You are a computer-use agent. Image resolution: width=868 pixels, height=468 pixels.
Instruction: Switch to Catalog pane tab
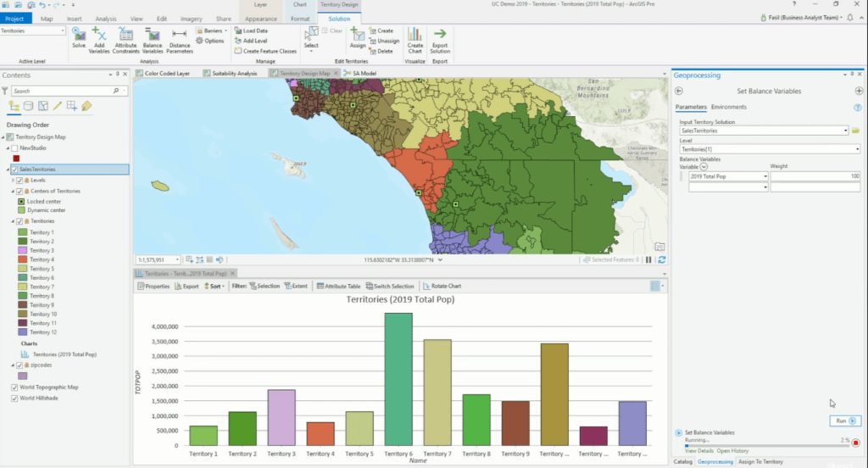(682, 462)
